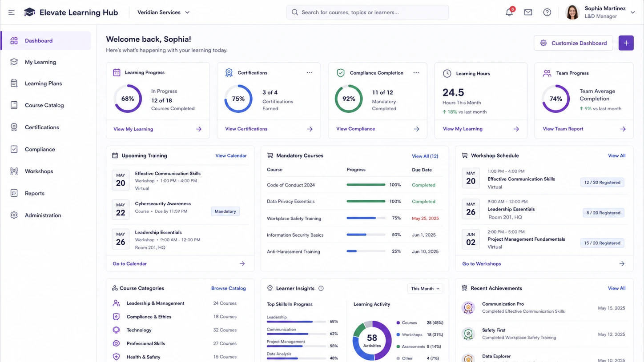
Task: Follow the View Team Report link
Action: click(563, 129)
